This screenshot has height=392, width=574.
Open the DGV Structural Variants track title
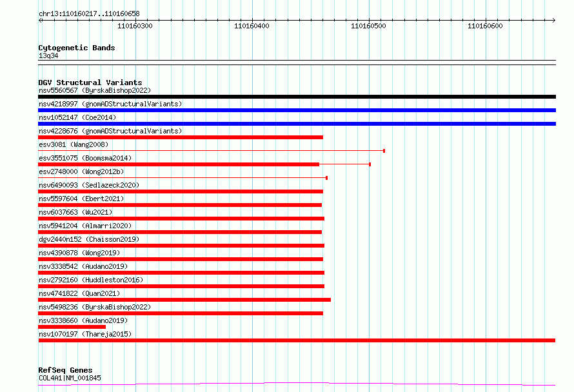point(90,83)
